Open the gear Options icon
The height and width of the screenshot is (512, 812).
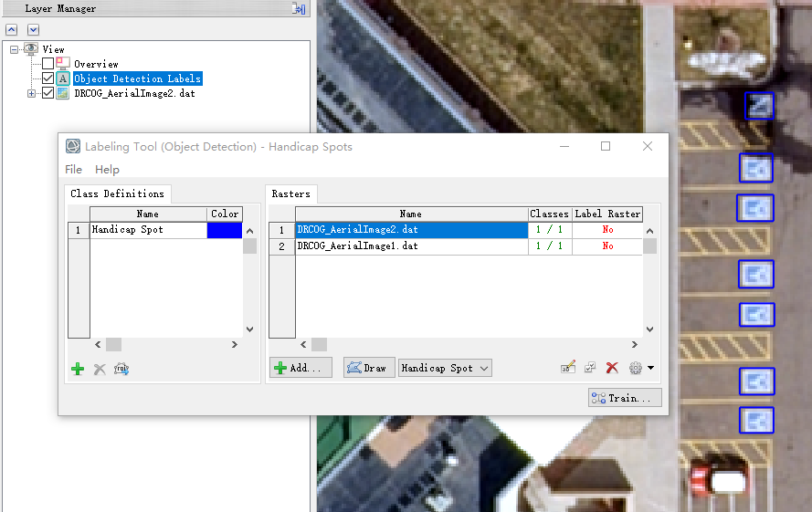636,368
